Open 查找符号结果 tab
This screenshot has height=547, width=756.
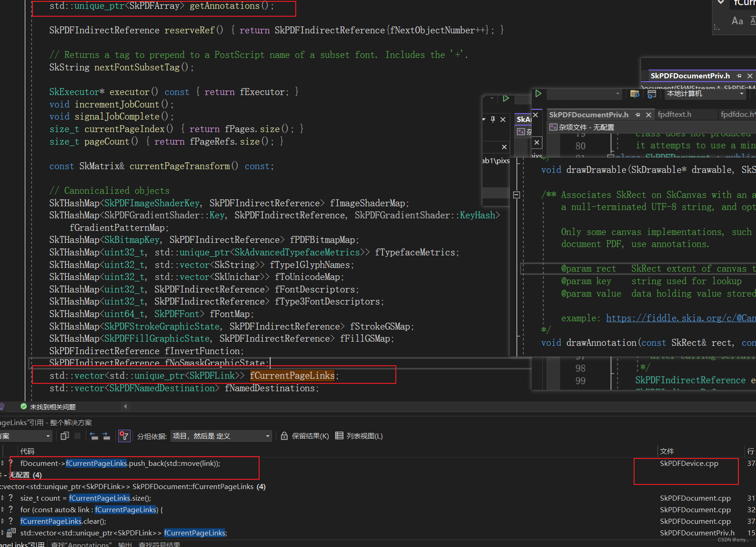tap(159, 544)
